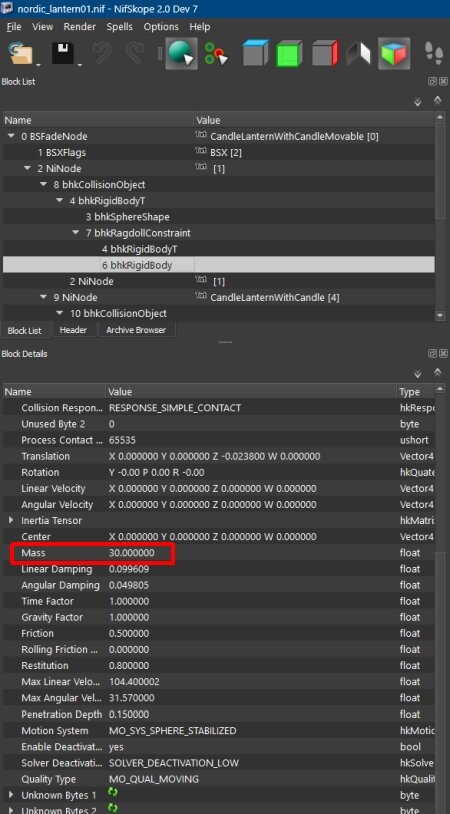This screenshot has height=814, width=450.
Task: Collapse the 7 bhkRagdollConstraint node
Action: pyautogui.click(x=76, y=233)
